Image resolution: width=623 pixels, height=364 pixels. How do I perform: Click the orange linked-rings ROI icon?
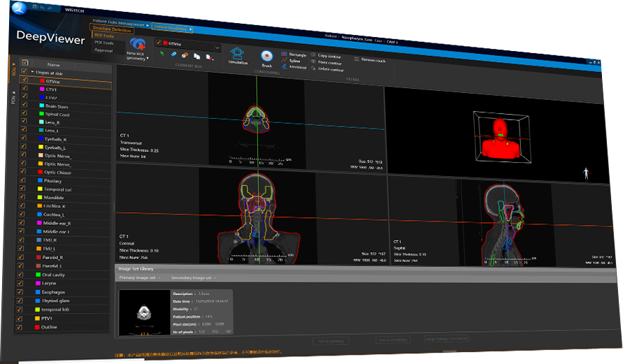[185, 56]
